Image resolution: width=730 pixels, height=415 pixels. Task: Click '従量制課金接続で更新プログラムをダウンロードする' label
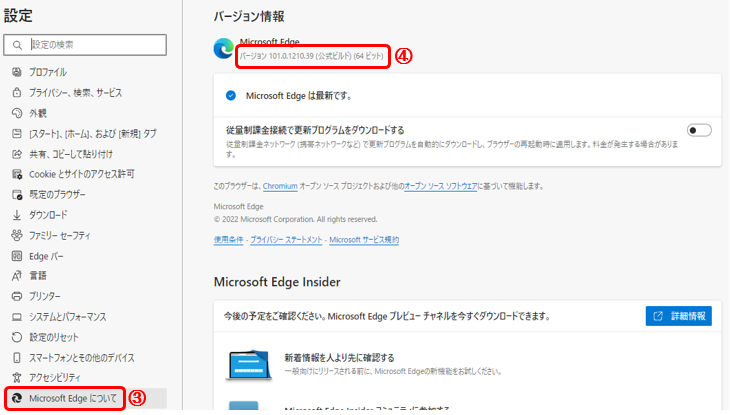[315, 130]
